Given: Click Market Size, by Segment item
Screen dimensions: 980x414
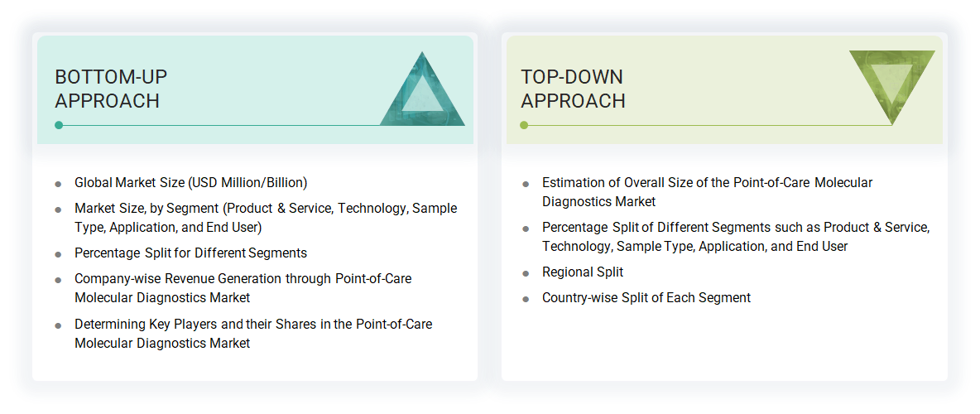Looking at the screenshot, I should [x=265, y=218].
